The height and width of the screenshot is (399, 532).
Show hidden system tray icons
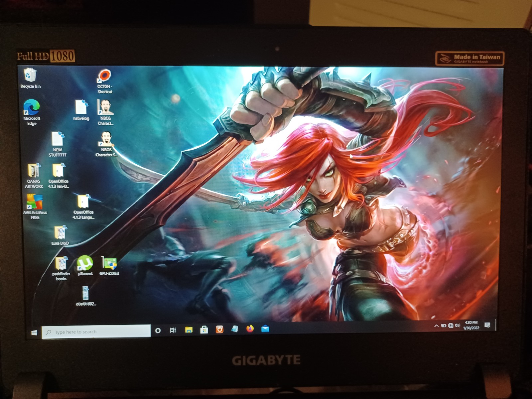point(436,326)
